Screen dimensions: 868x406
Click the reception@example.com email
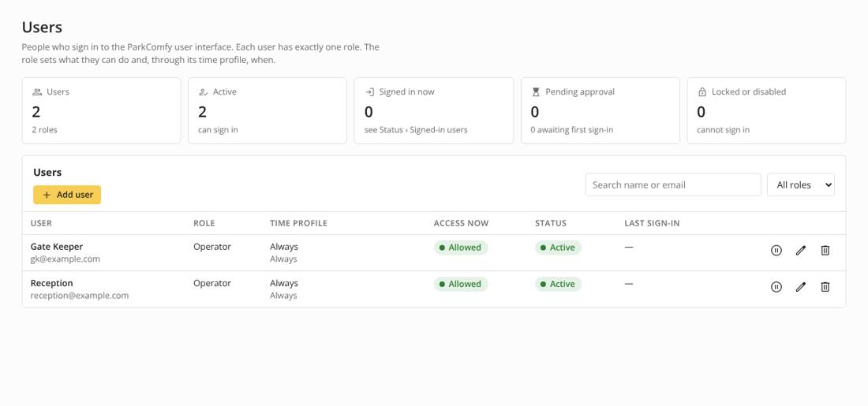80,296
